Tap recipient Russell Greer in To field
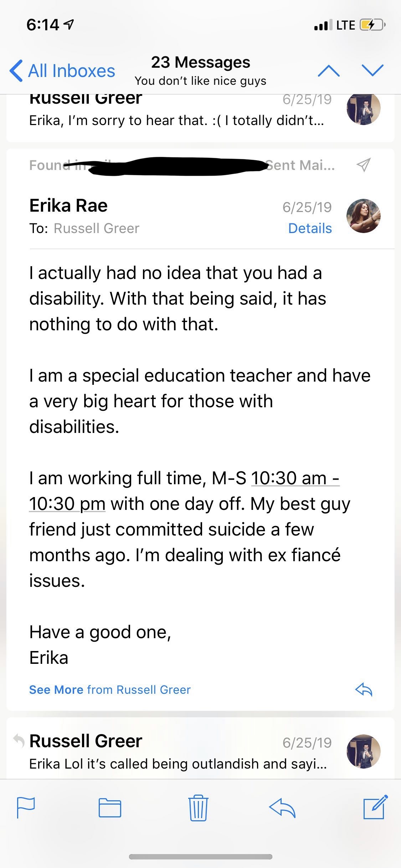The width and height of the screenshot is (401, 868). [96, 228]
